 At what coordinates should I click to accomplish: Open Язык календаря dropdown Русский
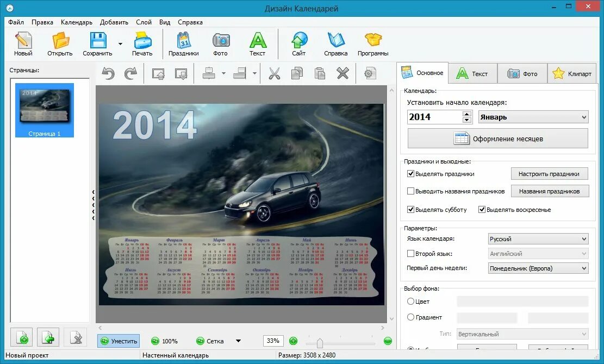coord(538,239)
